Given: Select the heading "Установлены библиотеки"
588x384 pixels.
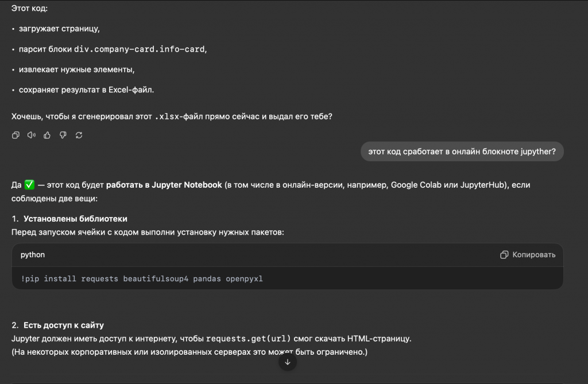Looking at the screenshot, I should pos(75,219).
